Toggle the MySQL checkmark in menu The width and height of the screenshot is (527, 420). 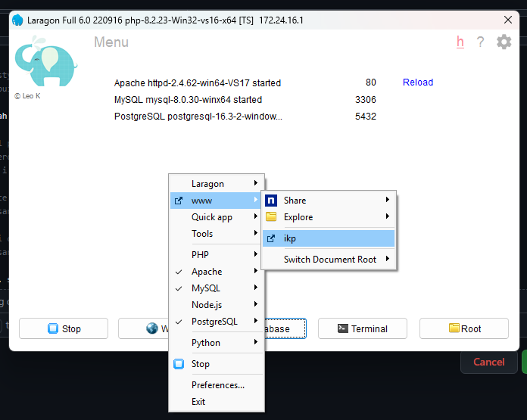pos(179,288)
